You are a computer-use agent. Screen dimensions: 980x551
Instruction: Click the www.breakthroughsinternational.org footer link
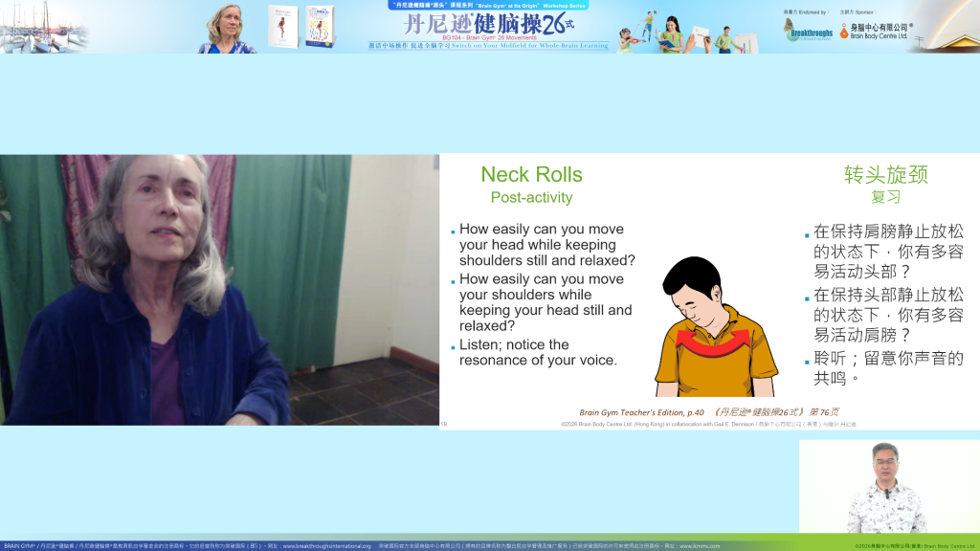pyautogui.click(x=326, y=546)
